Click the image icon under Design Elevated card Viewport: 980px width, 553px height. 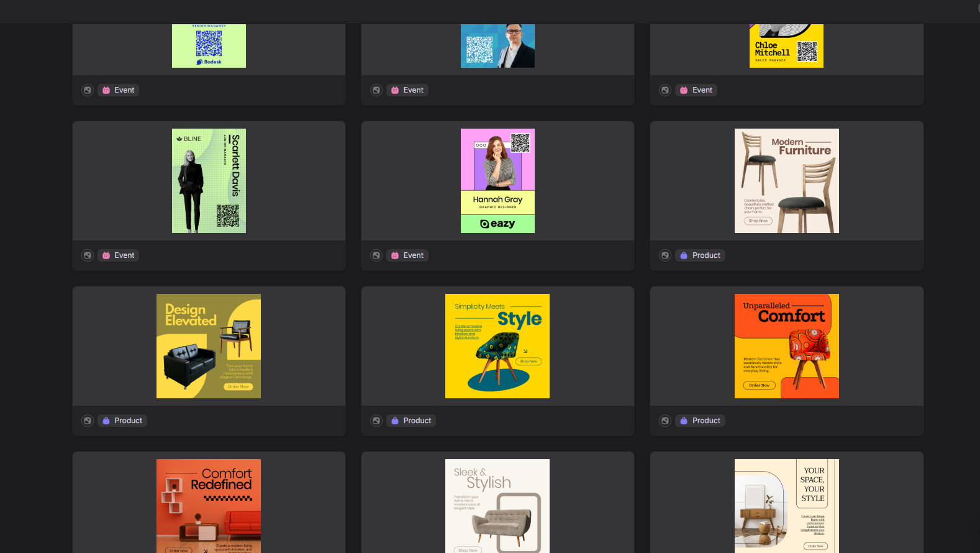[x=88, y=421]
